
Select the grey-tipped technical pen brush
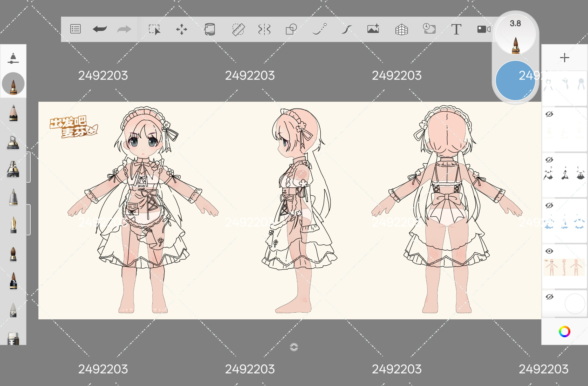(x=13, y=197)
